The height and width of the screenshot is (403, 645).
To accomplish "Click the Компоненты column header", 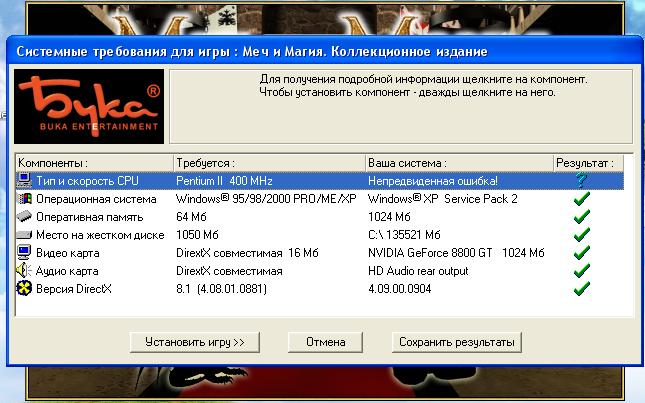I will 95,163.
